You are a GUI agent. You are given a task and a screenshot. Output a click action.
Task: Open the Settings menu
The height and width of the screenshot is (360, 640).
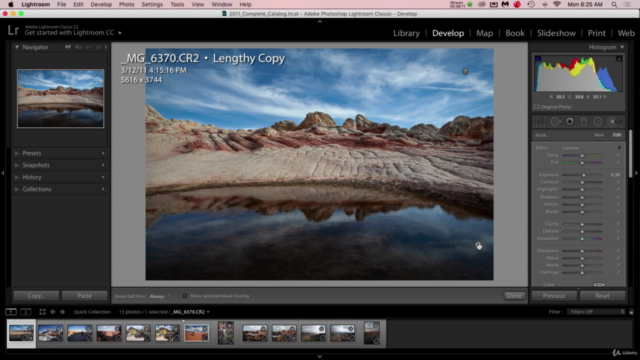click(x=152, y=4)
